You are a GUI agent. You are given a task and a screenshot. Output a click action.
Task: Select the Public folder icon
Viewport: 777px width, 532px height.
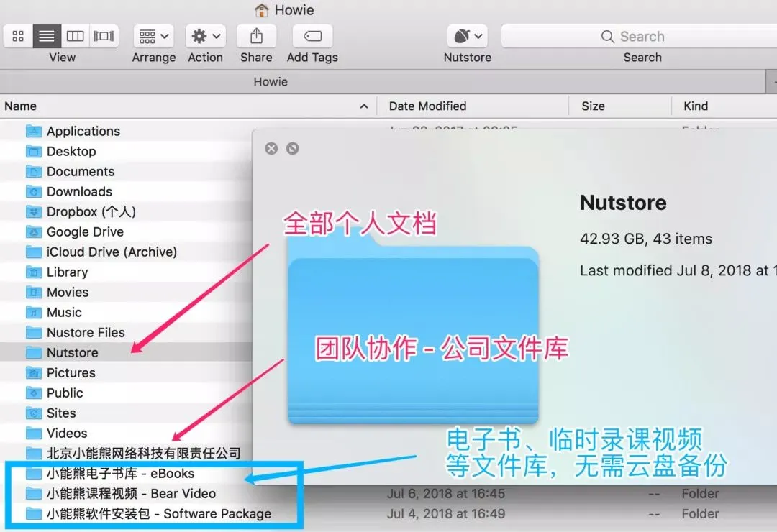[x=34, y=393]
